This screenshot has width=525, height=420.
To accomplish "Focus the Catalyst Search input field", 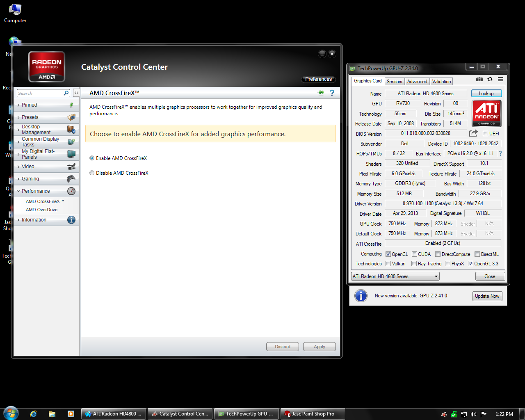I will (39, 93).
